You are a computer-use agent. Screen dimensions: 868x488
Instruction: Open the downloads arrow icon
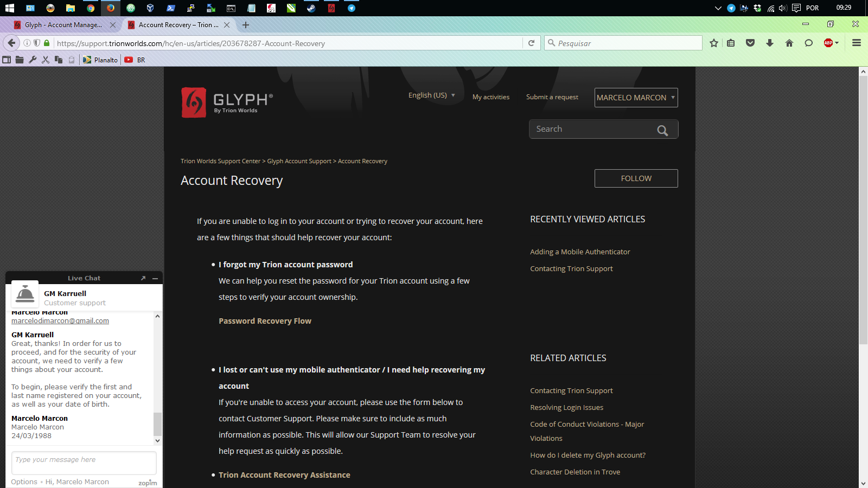[x=770, y=43]
